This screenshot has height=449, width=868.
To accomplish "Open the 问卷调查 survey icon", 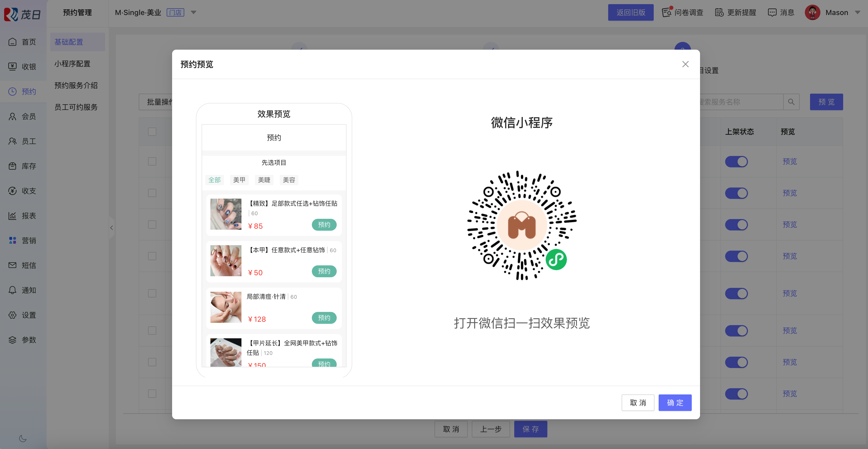I will click(x=666, y=12).
